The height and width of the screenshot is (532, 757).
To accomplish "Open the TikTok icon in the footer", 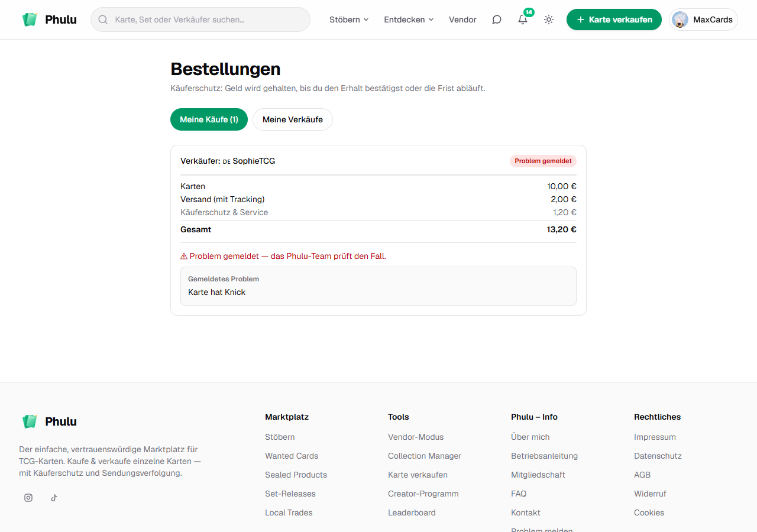I will point(54,498).
